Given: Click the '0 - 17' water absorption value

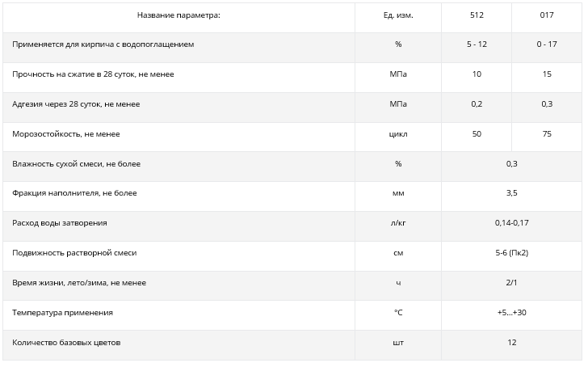Looking at the screenshot, I should [547, 44].
